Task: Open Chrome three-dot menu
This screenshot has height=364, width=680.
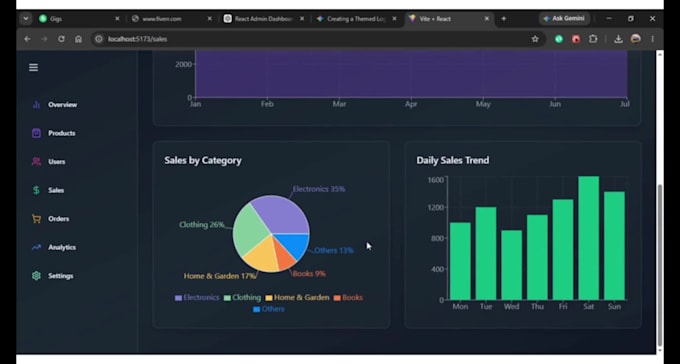Action: (x=653, y=39)
